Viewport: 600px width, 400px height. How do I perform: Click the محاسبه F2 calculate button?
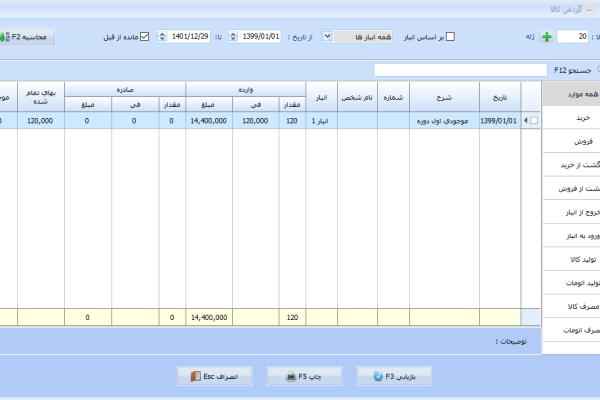tap(27, 37)
